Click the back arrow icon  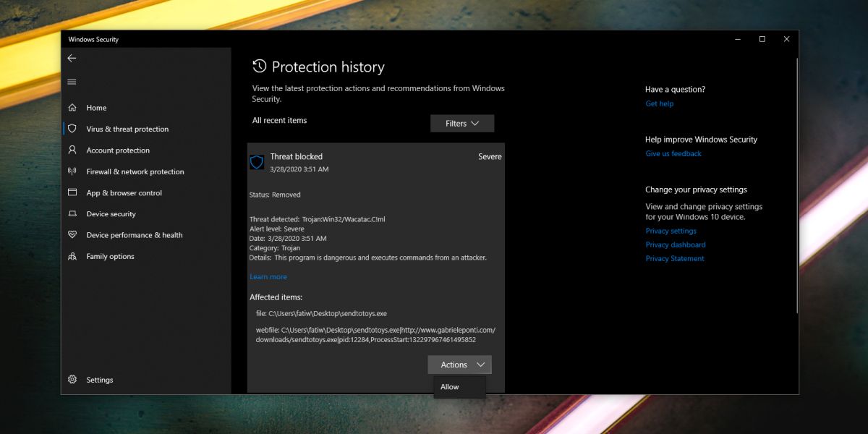pyautogui.click(x=72, y=58)
